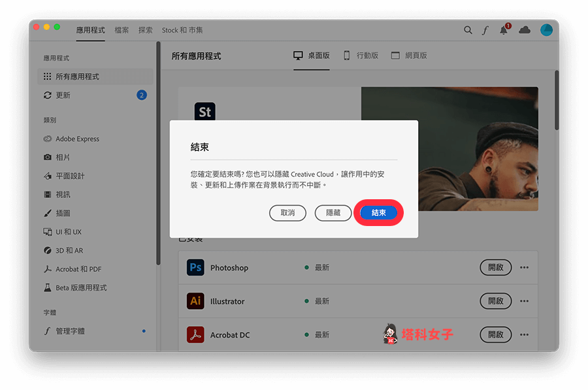Switch to the 桌面版 tab
Viewport: 588px width, 390px height.
312,56
